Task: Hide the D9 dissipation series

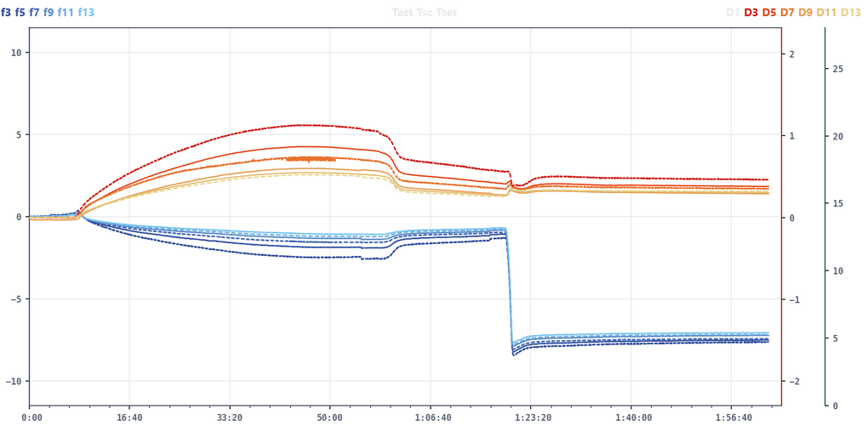Action: tap(805, 12)
